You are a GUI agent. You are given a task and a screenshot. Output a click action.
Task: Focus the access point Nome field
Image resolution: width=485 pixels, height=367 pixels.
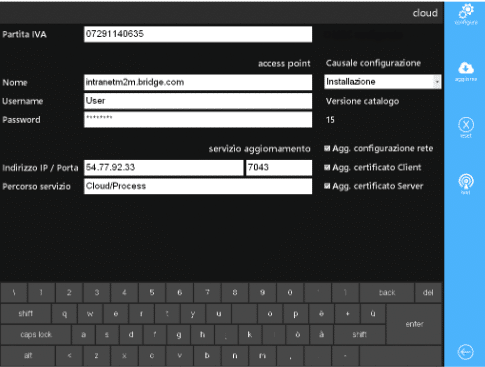pos(198,82)
